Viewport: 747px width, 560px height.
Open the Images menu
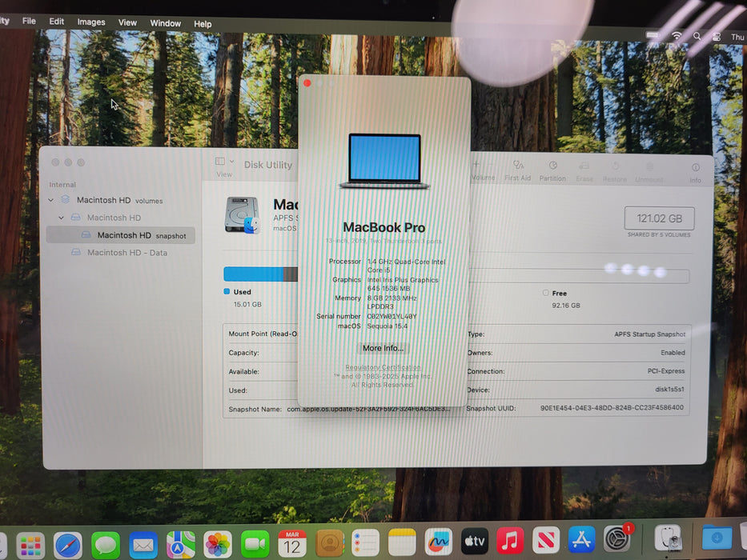(91, 22)
